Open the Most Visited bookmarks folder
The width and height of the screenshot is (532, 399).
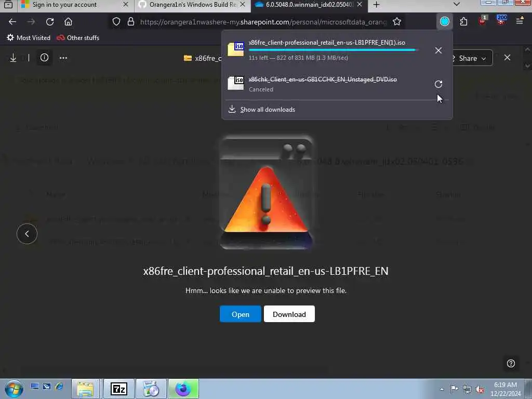click(x=29, y=37)
